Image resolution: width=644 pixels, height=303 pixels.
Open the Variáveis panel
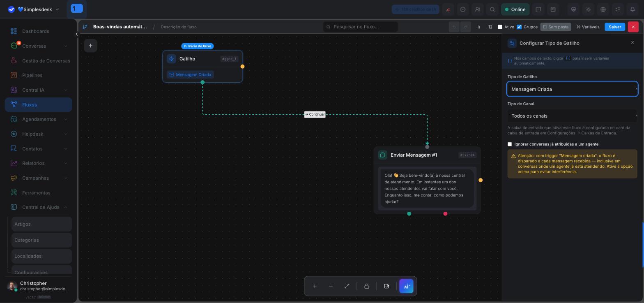588,27
